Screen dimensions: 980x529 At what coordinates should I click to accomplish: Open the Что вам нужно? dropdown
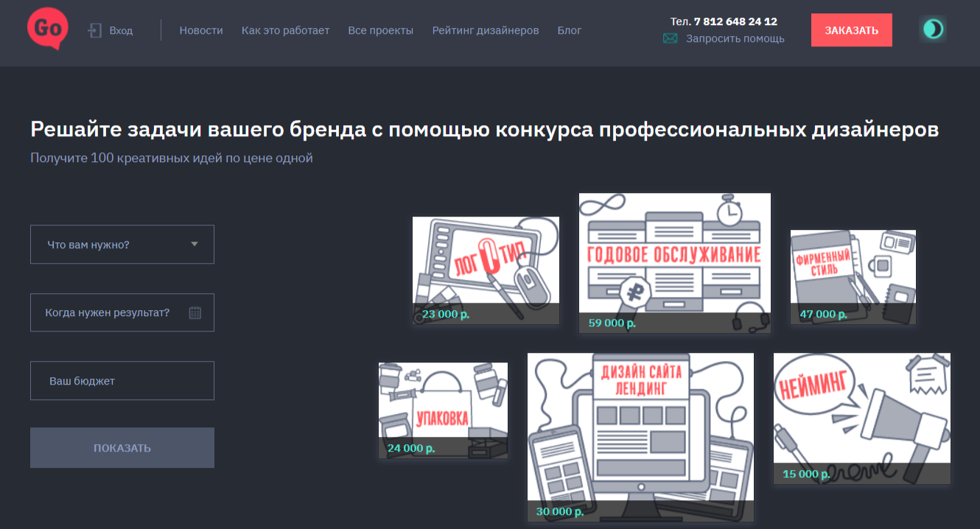(122, 244)
